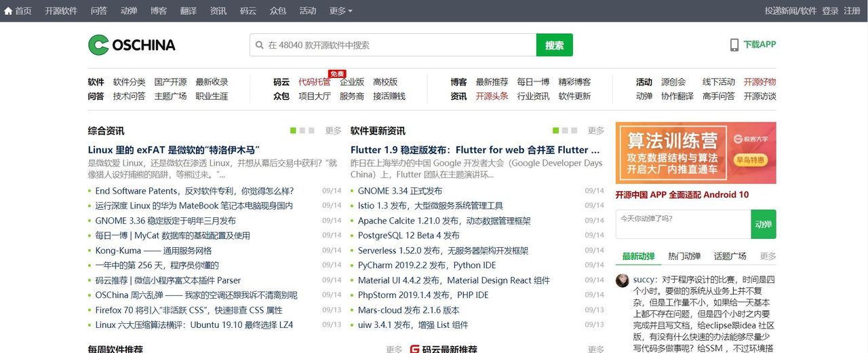
Task: Click the 下载APP link
Action: tap(759, 45)
